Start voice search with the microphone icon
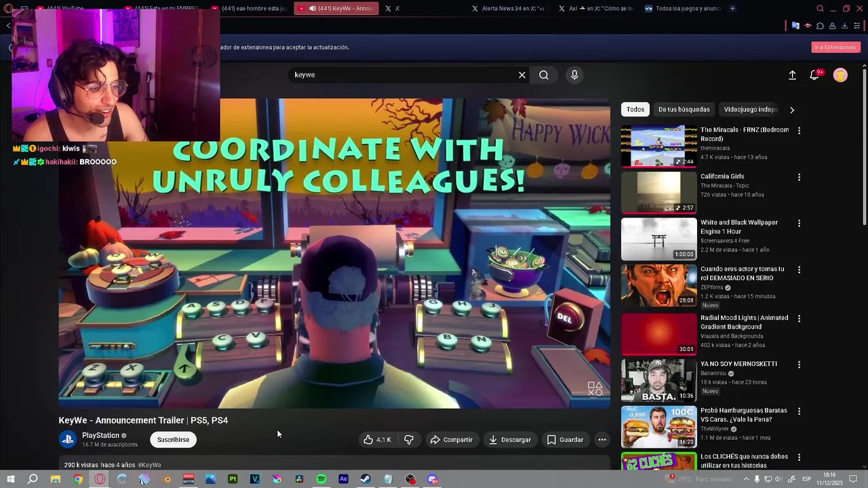 (574, 75)
